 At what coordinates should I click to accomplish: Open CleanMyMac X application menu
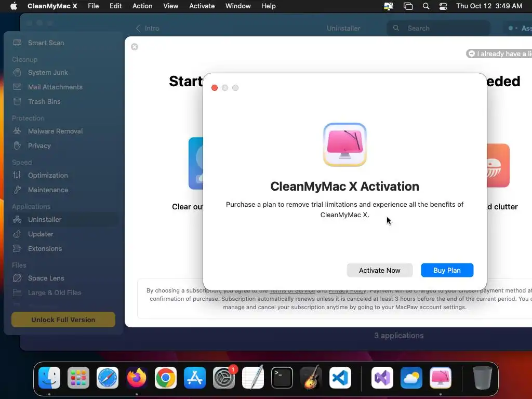tap(52, 6)
